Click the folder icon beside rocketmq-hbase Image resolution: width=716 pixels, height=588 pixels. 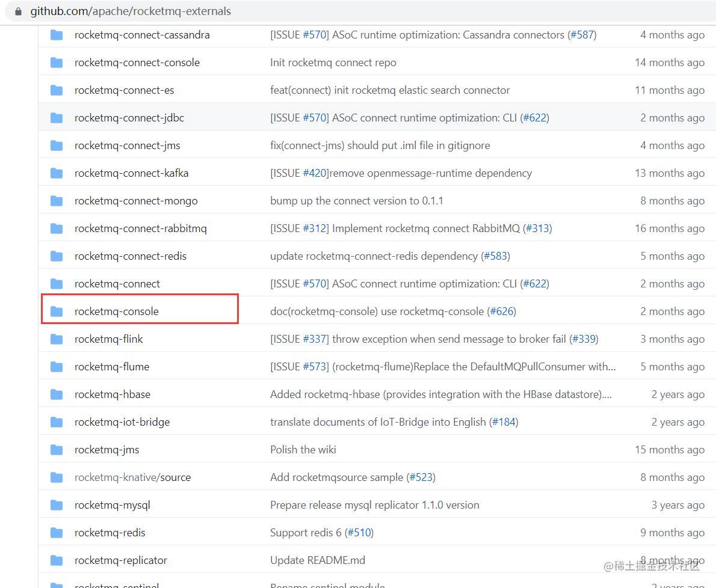click(x=56, y=394)
